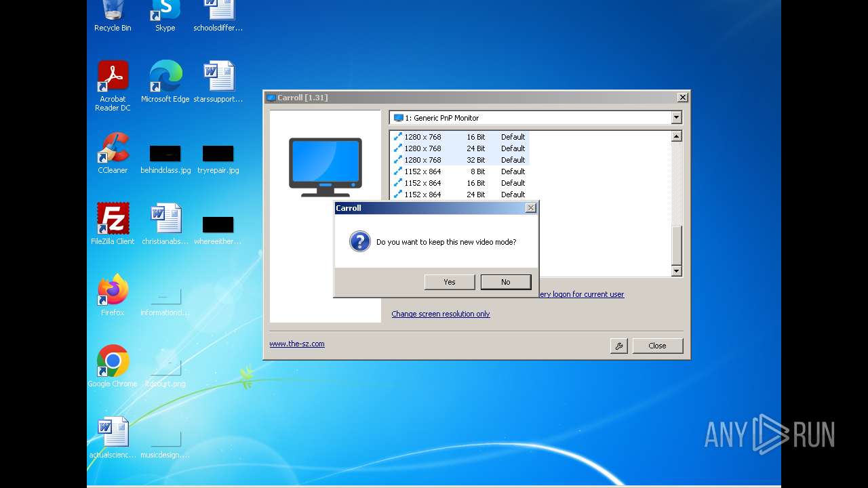Close the Carroll question dialog
Screen dimensions: 868x488
pos(530,208)
